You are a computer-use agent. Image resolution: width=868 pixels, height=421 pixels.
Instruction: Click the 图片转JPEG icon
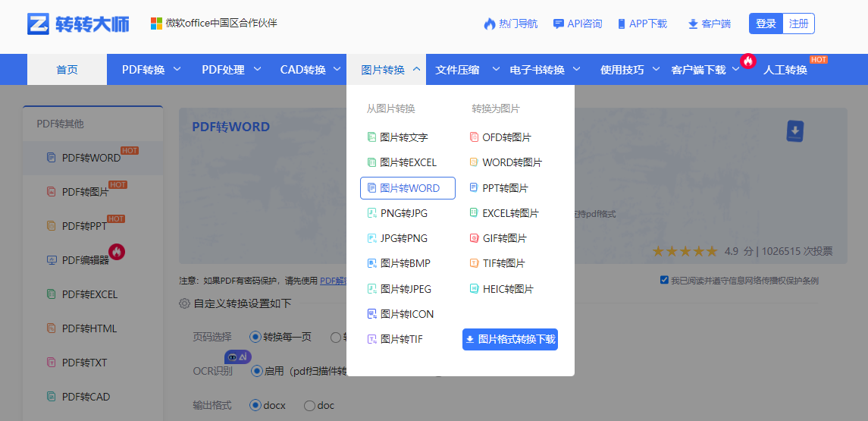(x=372, y=288)
